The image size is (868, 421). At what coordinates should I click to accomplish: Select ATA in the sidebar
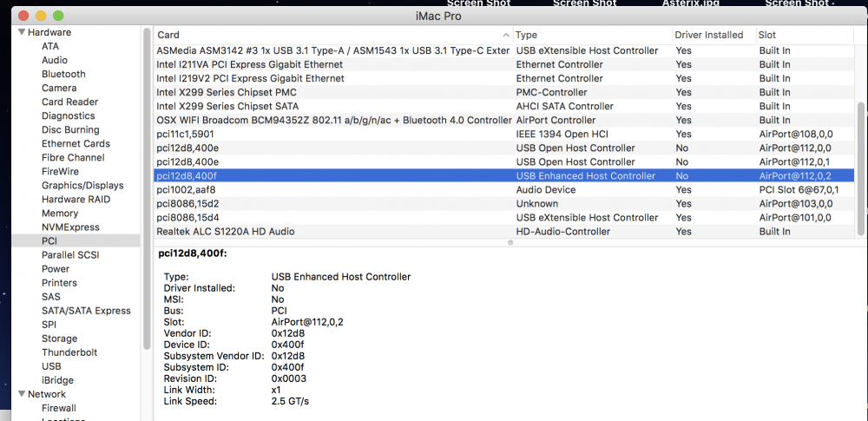pyautogui.click(x=50, y=47)
